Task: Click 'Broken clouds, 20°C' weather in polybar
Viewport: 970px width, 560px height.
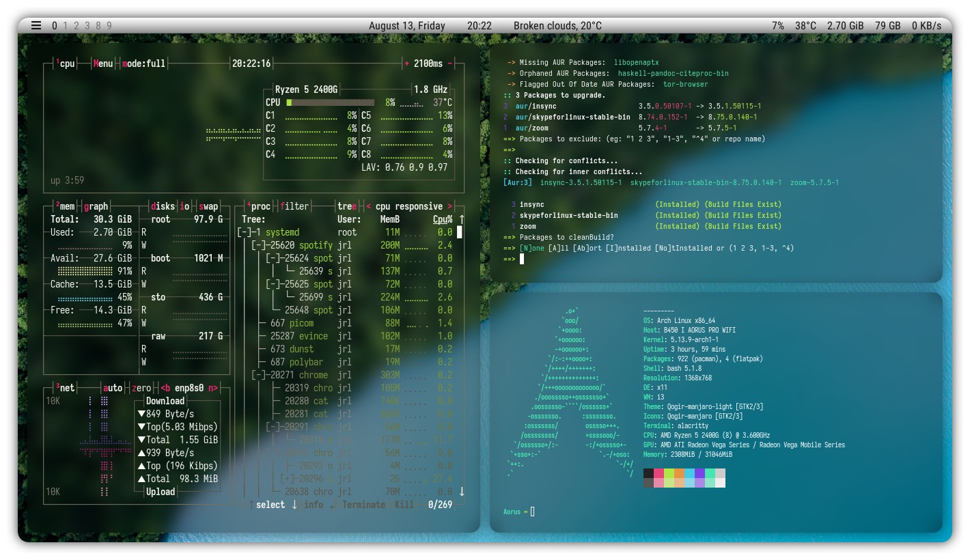Action: click(x=557, y=26)
